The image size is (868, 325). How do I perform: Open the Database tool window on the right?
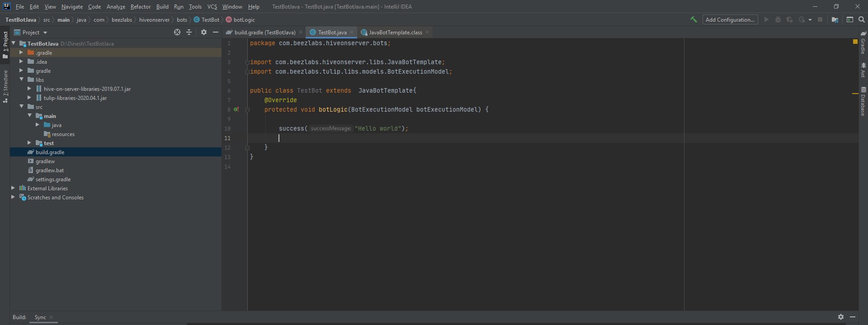coord(863,101)
